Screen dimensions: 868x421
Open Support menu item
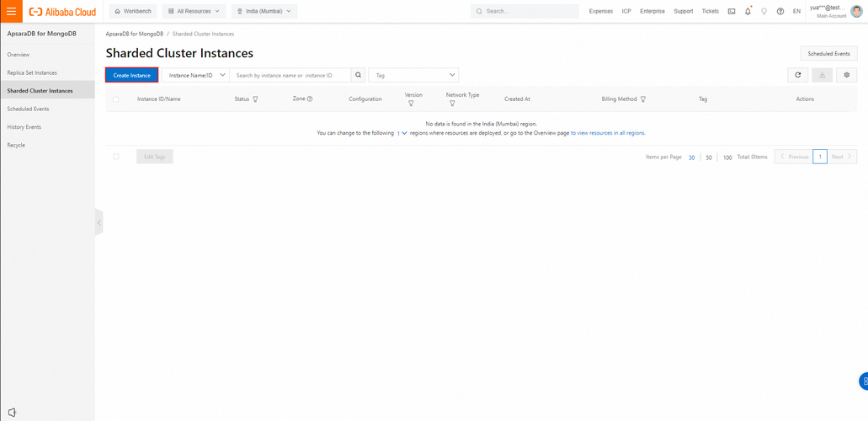683,11
